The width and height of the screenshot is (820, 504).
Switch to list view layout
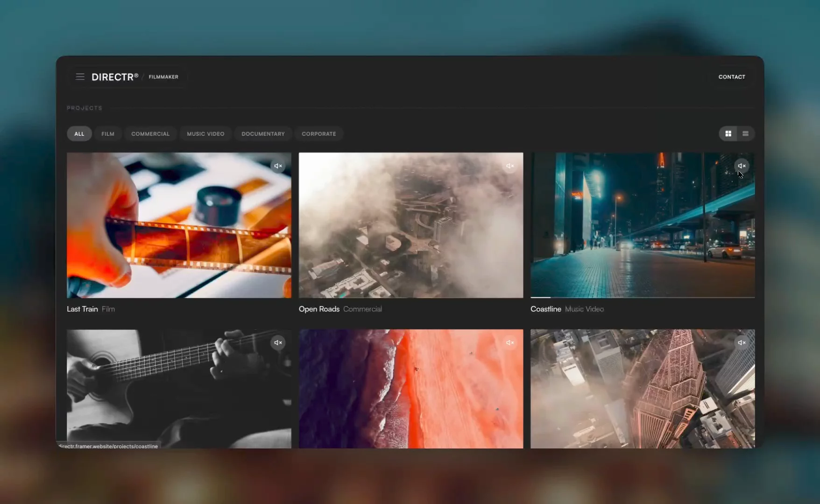point(745,133)
